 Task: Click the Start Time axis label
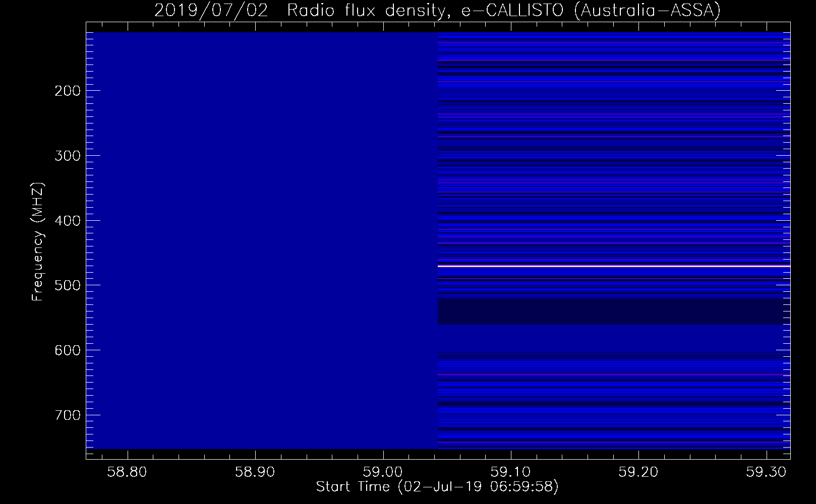coord(437,487)
